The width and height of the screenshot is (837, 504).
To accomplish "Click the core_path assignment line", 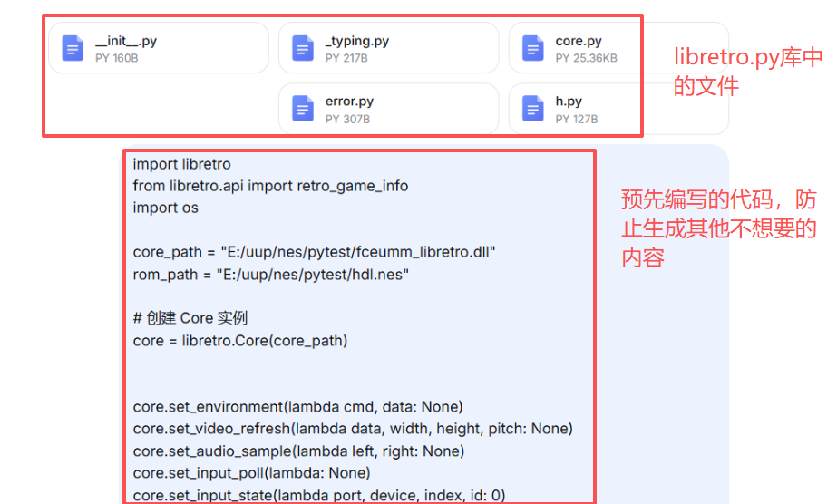I will click(x=314, y=252).
